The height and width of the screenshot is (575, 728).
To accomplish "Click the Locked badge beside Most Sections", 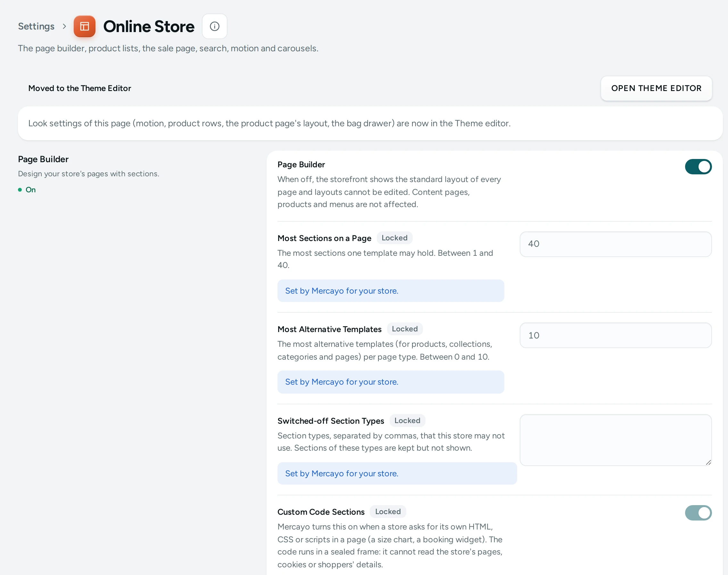I will [x=394, y=238].
